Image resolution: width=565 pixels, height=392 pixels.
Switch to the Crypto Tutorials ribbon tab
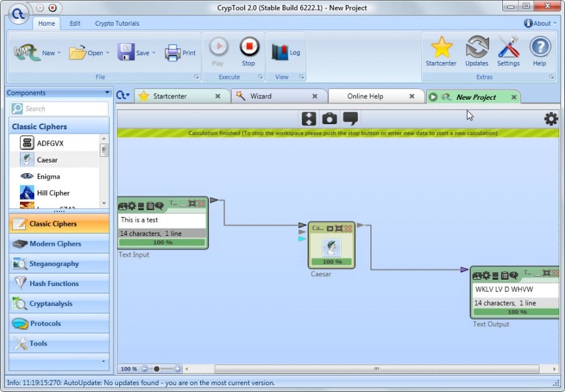coord(117,23)
